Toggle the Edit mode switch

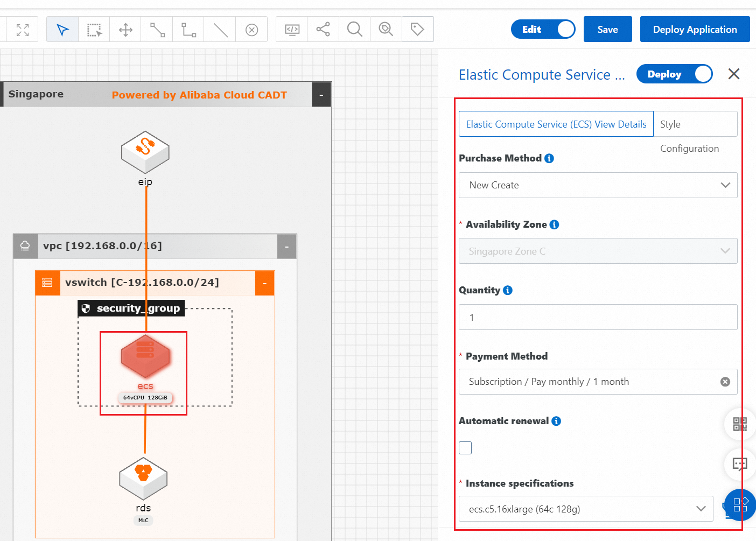[543, 30]
